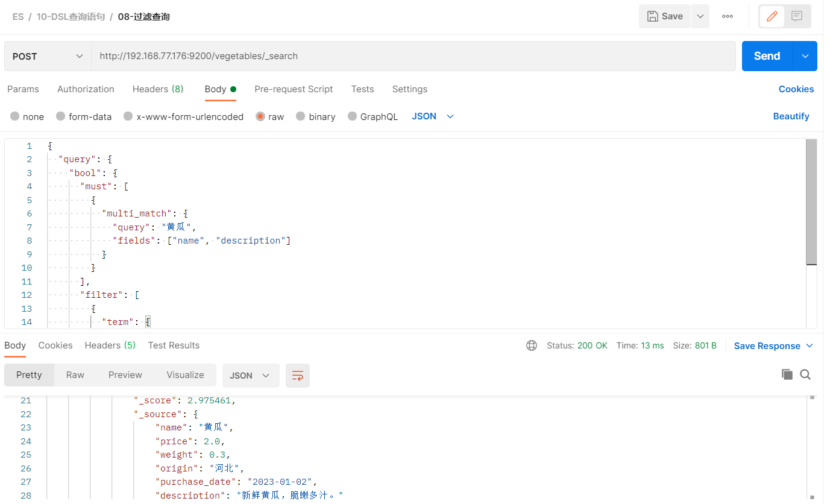Switch response view to Visualize

185,375
